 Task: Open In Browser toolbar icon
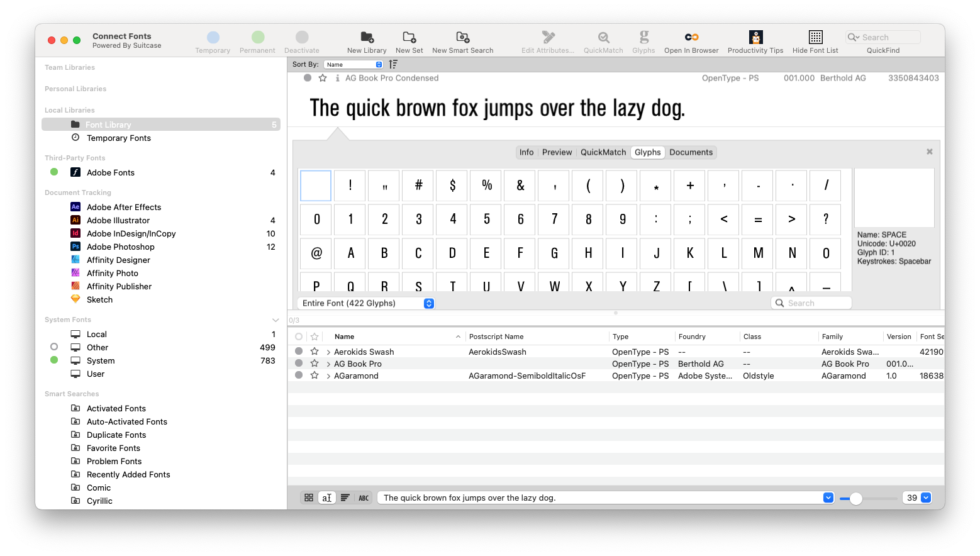[691, 37]
